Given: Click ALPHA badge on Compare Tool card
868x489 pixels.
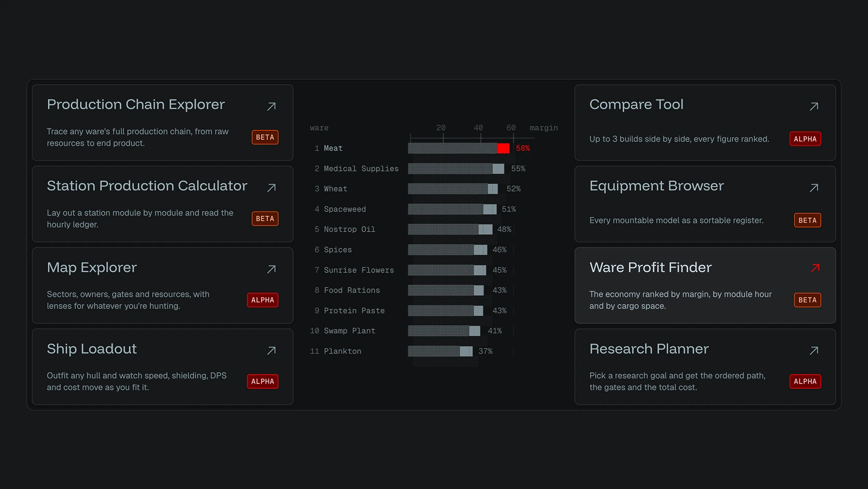Looking at the screenshot, I should click(805, 139).
